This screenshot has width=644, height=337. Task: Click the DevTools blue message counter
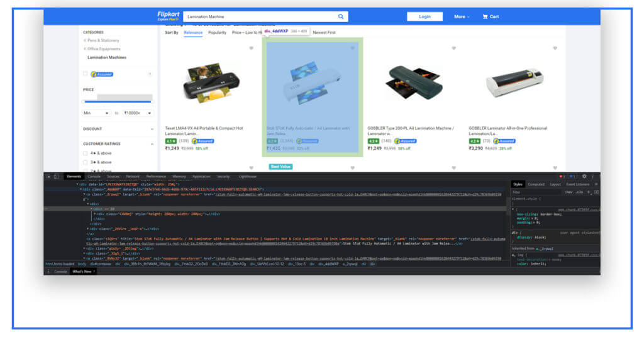click(x=572, y=176)
